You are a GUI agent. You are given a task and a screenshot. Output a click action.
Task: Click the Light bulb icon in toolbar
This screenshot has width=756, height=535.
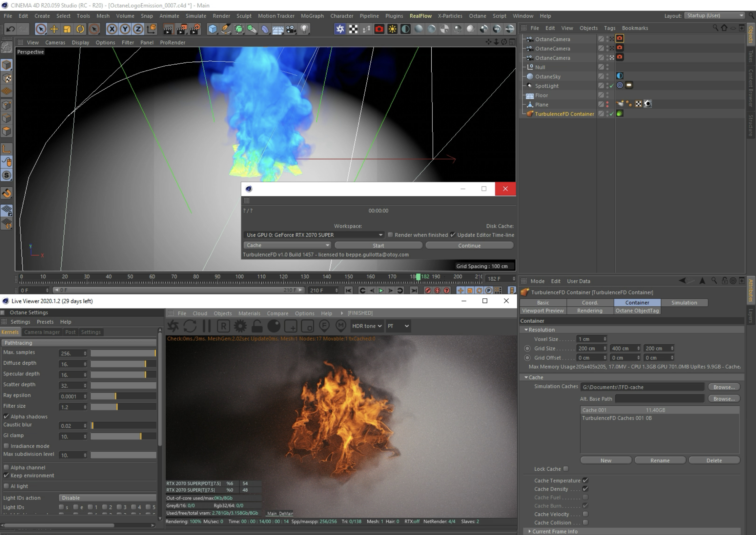click(305, 29)
